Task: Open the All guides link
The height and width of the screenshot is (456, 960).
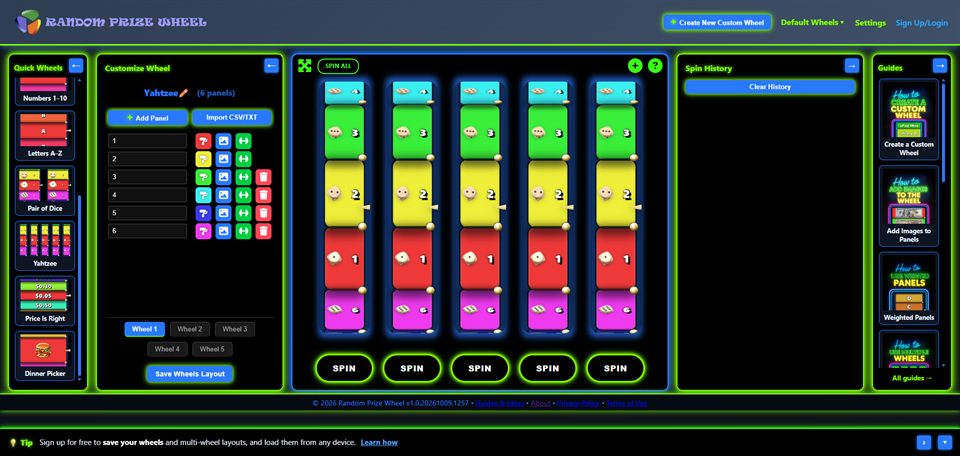Action: coord(912,378)
